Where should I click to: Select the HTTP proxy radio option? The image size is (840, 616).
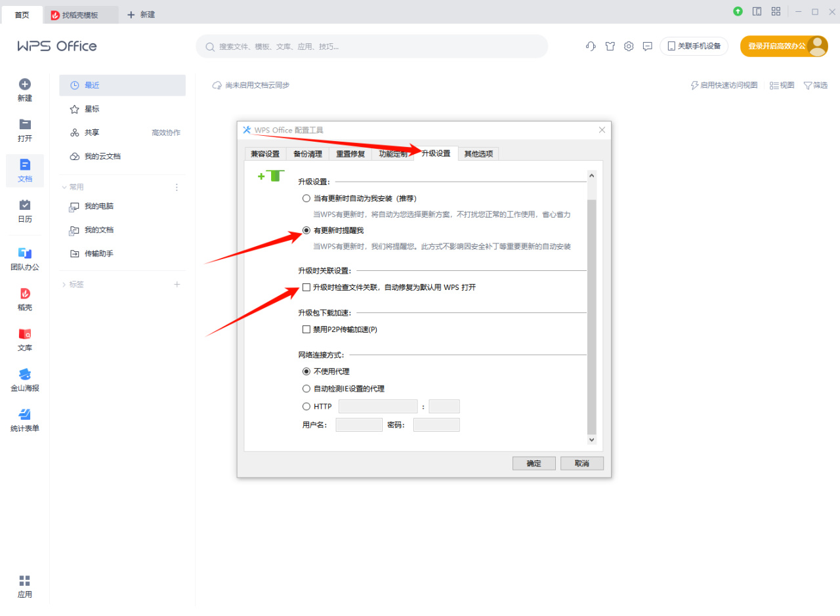(x=306, y=406)
